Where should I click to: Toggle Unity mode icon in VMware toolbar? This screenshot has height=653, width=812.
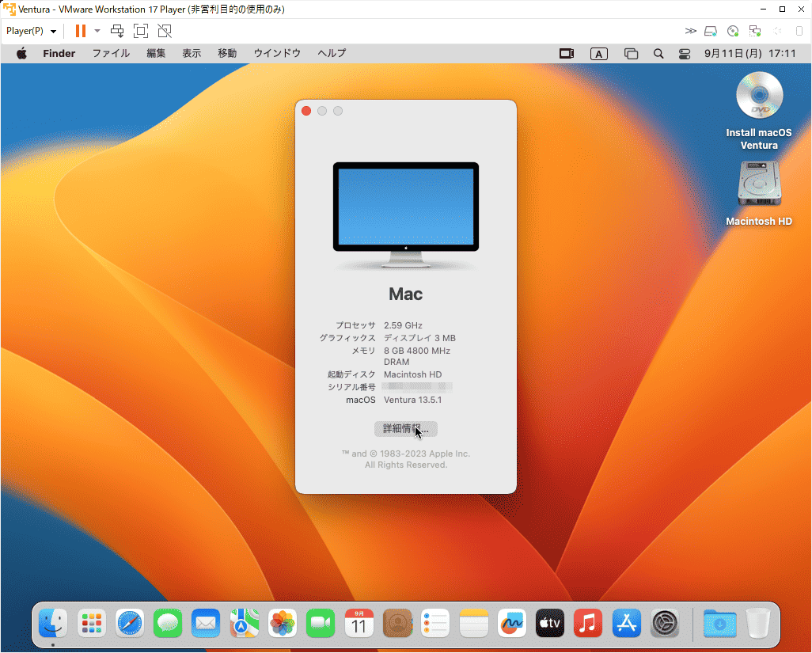tap(165, 31)
